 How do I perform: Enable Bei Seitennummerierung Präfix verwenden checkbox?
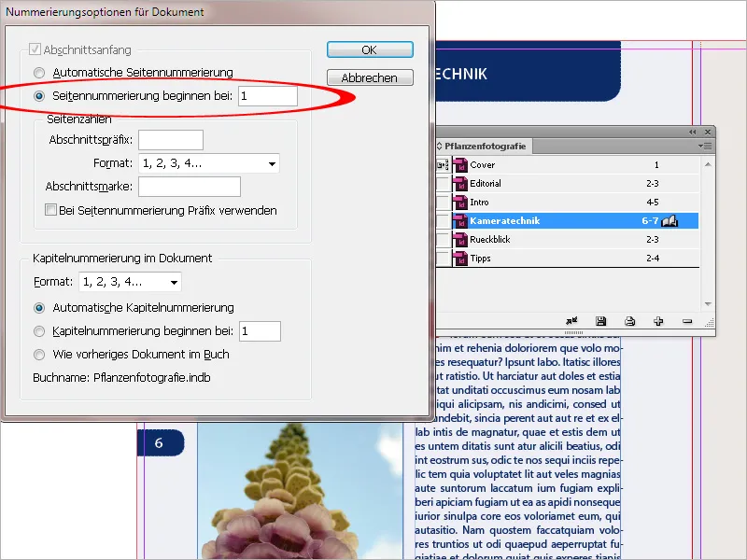pos(50,210)
